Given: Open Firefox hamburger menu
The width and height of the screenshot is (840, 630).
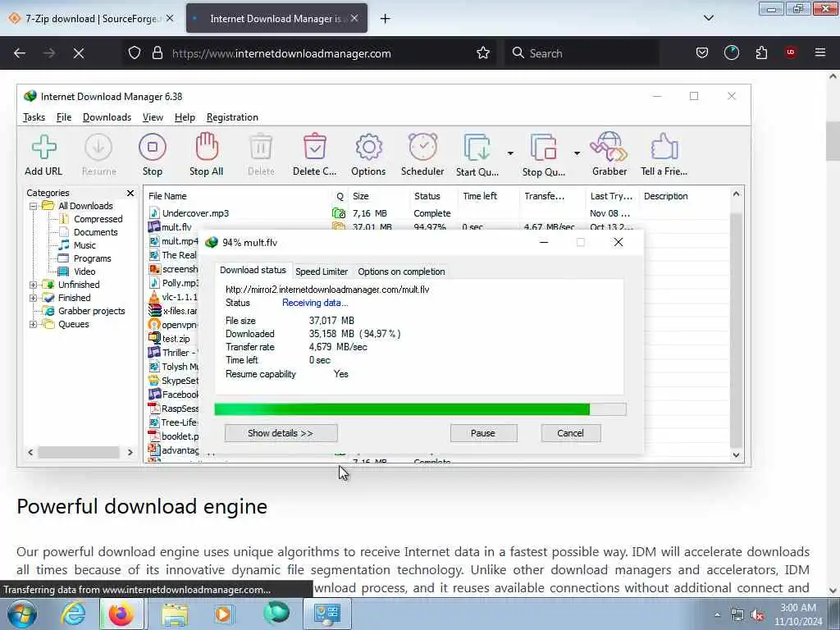Looking at the screenshot, I should click(820, 52).
